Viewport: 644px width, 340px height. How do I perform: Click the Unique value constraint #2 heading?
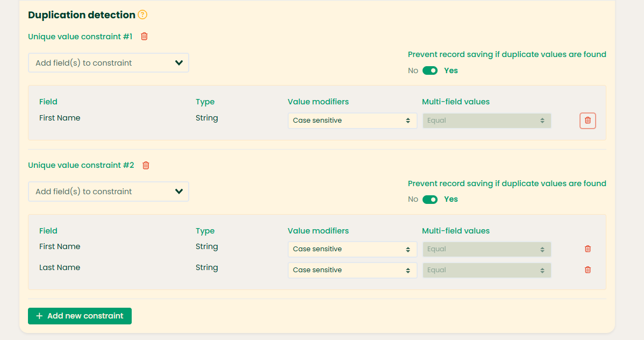pos(81,165)
